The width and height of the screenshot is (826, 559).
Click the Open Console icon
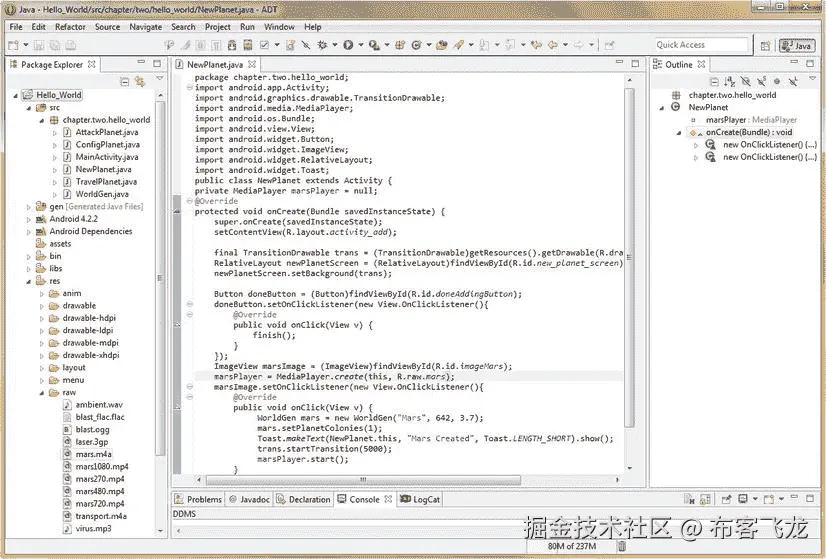pyautogui.click(x=769, y=499)
